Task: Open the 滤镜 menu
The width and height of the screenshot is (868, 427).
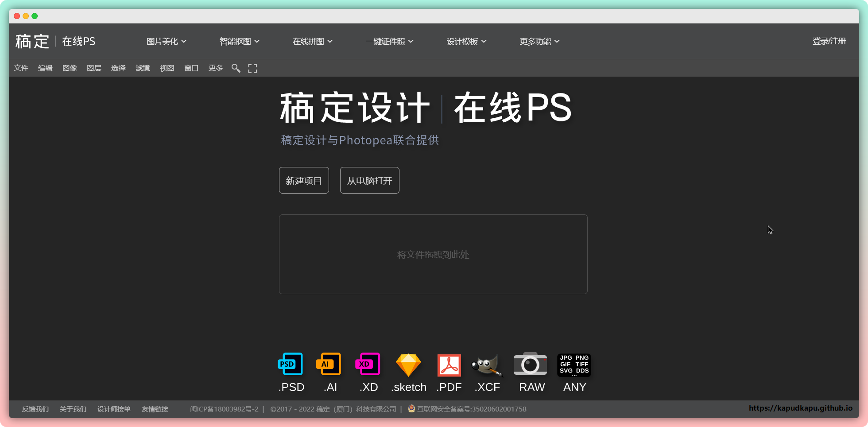Action: click(143, 68)
